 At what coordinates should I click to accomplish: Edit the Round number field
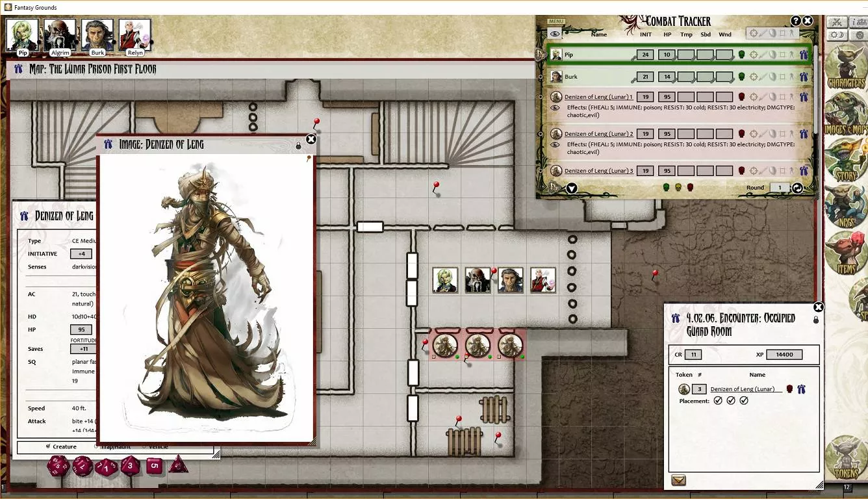click(x=779, y=188)
